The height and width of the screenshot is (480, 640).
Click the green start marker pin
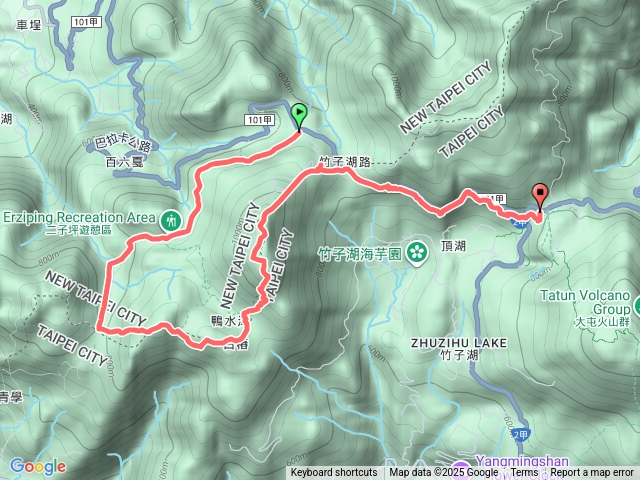(299, 117)
